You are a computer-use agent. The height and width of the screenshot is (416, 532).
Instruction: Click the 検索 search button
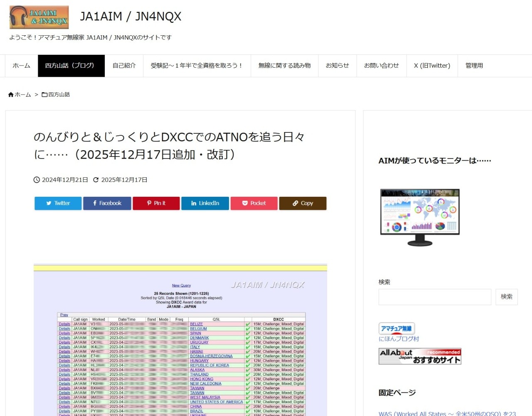pos(506,297)
